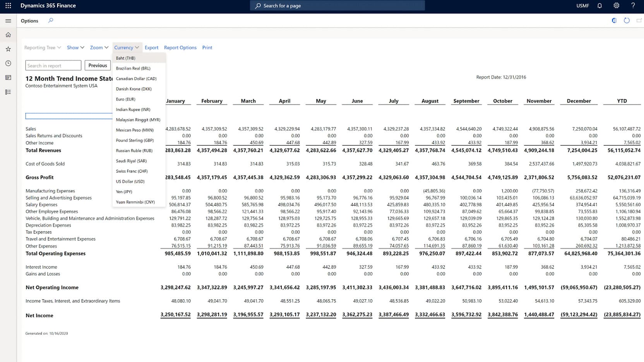Open Recent items clock icon in sidebar
The width and height of the screenshot is (644, 362).
[x=8, y=63]
